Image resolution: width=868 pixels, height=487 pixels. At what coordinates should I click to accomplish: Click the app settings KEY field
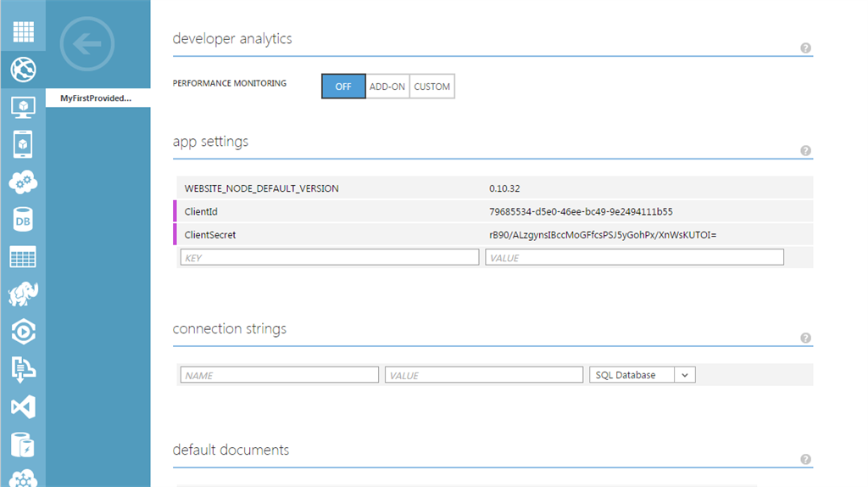(329, 257)
